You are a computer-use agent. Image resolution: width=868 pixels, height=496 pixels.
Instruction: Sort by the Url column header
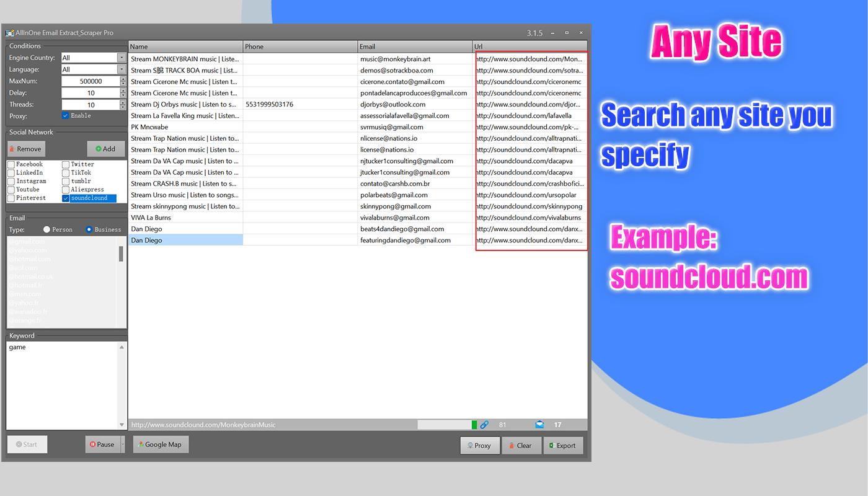[x=530, y=46]
